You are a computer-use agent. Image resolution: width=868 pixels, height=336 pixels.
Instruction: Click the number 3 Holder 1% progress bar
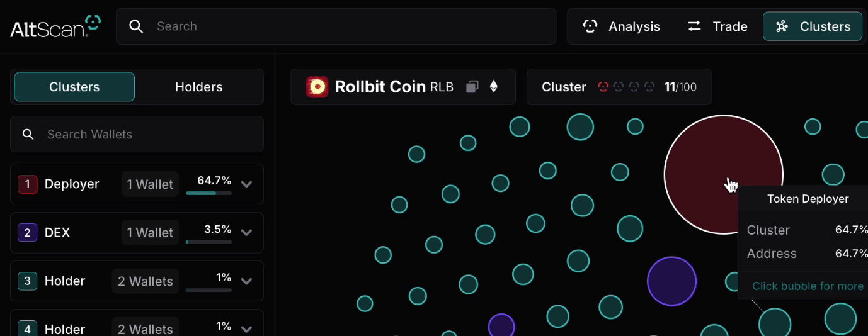tap(208, 290)
